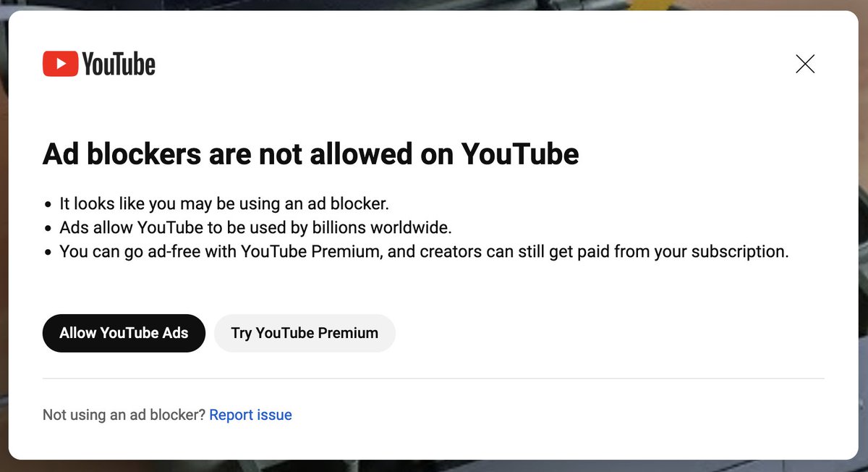Click the dimmed background below the dialog
This screenshot has width=868, height=472.
click(x=434, y=466)
